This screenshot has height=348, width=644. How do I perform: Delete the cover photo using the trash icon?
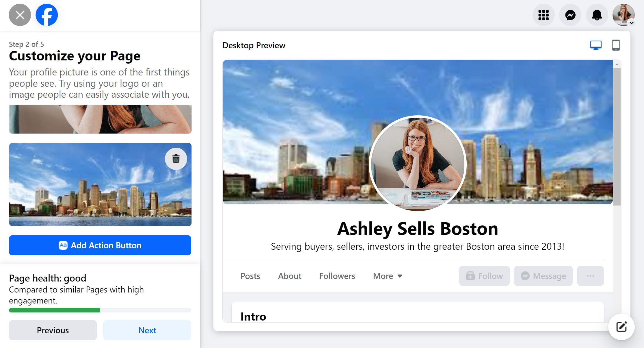(x=176, y=158)
